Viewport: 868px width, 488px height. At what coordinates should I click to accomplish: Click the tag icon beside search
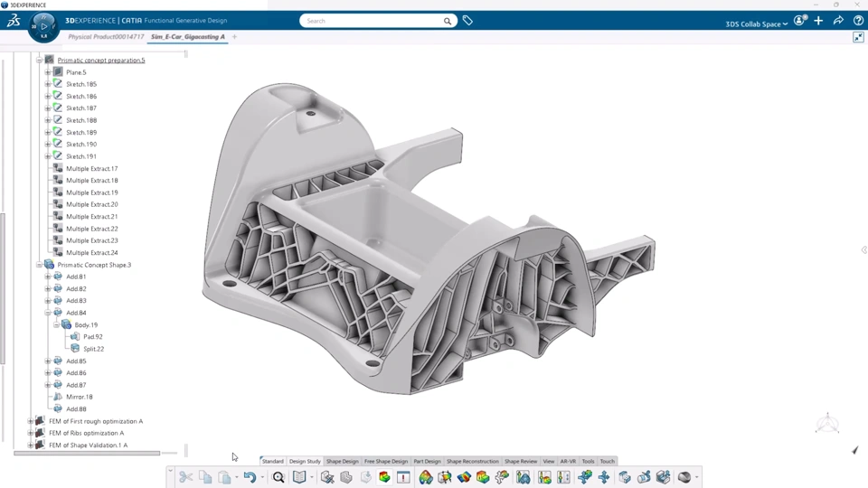(x=467, y=21)
